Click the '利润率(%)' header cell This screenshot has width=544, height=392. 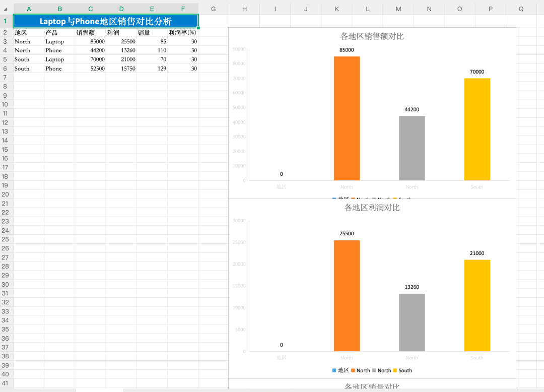click(x=183, y=33)
